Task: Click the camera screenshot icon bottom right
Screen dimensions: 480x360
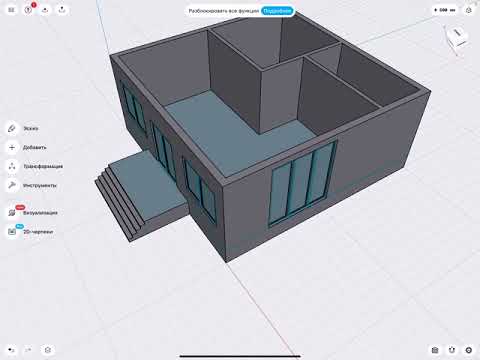Action: point(435,350)
